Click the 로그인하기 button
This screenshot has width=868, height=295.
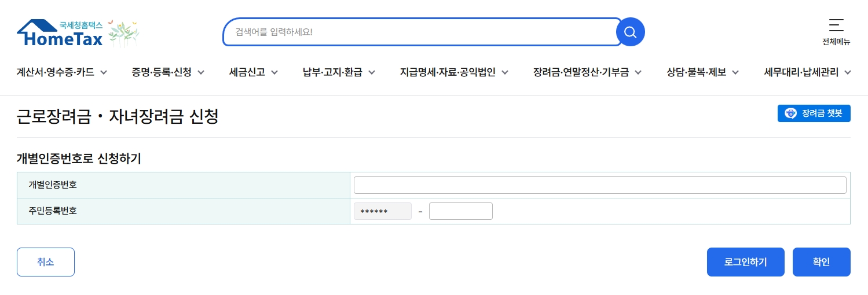pos(746,262)
